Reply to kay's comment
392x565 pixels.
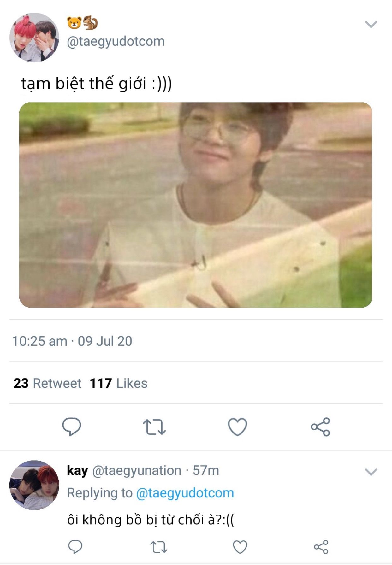(75, 547)
